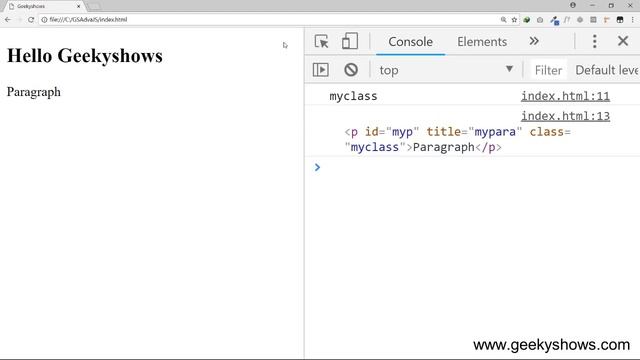The height and width of the screenshot is (360, 640).
Task: Focus the console Filter field
Action: [x=548, y=70]
